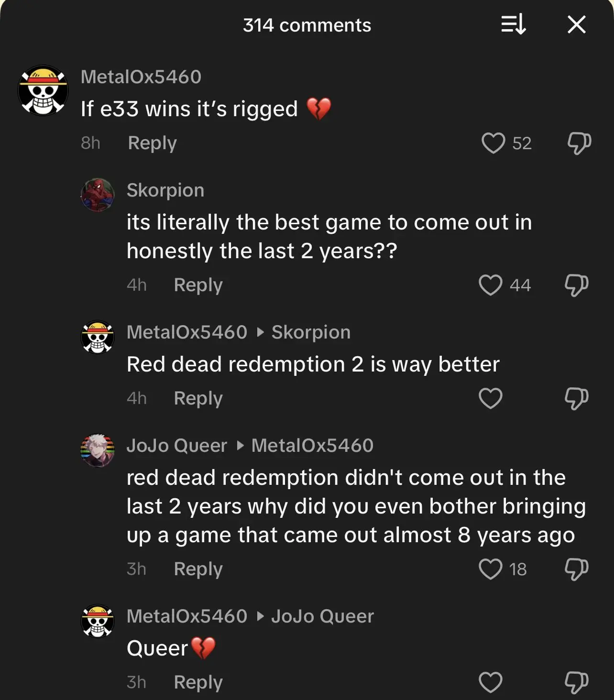Dislike the "If e33 wins it's rigged" comment
The width and height of the screenshot is (614, 700).
579,143
